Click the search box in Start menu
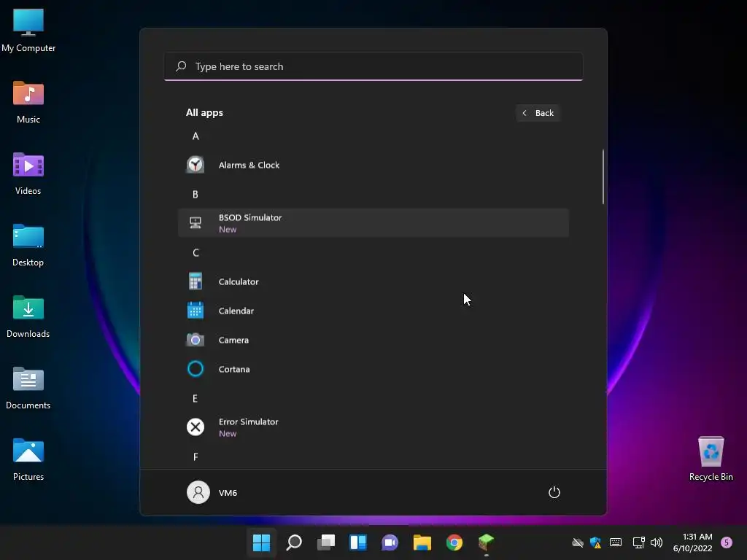This screenshot has height=560, width=747. (x=373, y=66)
